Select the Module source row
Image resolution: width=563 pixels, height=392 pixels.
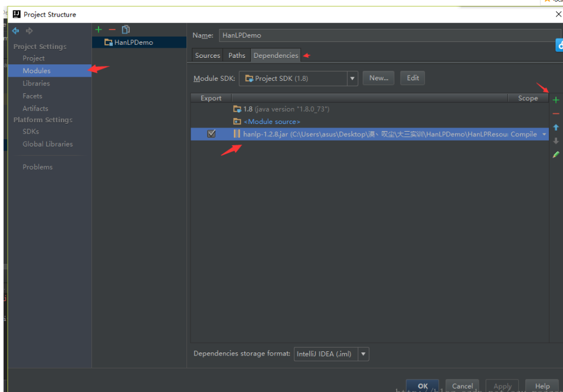click(x=370, y=122)
